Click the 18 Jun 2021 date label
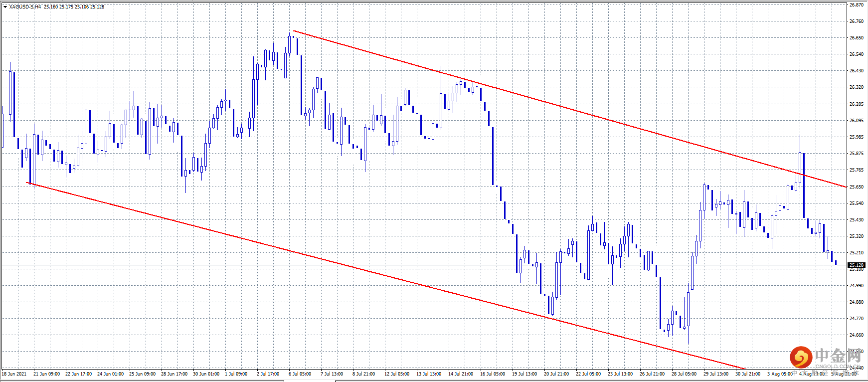 [14, 374]
